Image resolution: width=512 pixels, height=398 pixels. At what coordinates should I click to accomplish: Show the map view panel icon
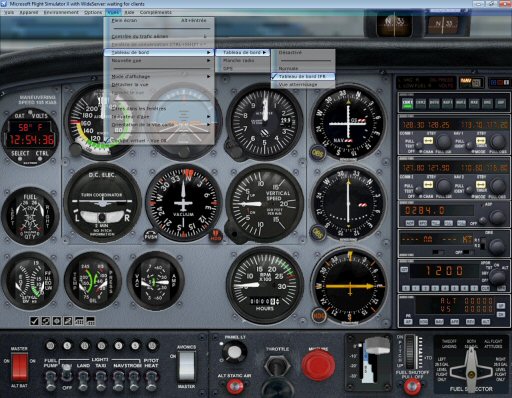pyautogui.click(x=56, y=321)
